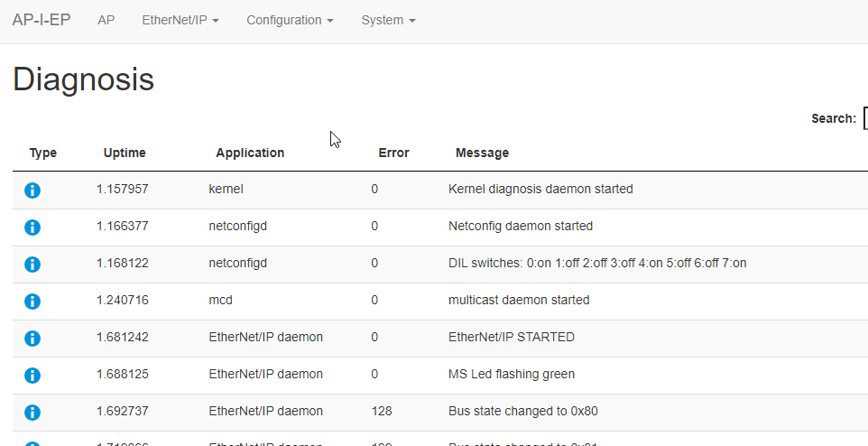
Task: Sort table by Type column header
Action: (x=42, y=153)
